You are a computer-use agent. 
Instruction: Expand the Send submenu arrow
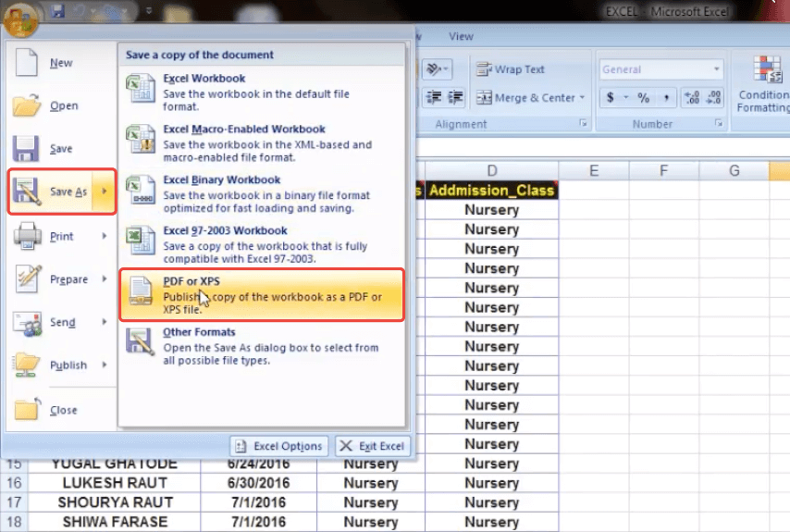click(x=105, y=322)
